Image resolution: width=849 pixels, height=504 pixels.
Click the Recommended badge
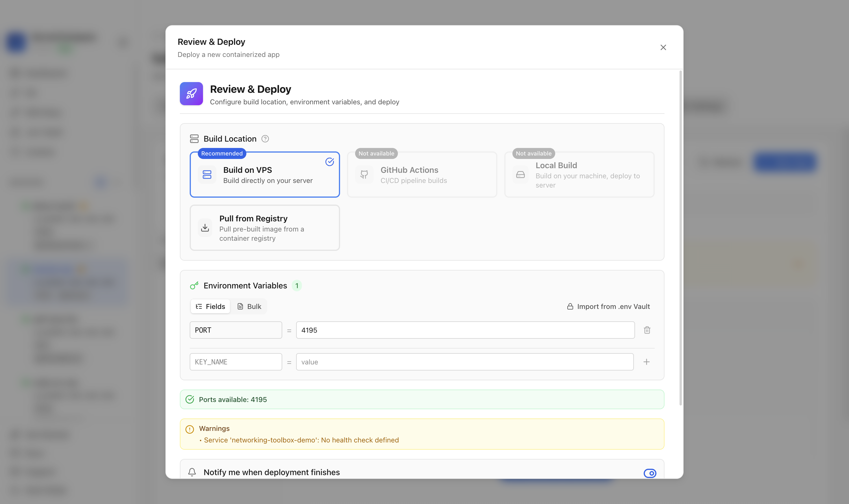coord(222,153)
